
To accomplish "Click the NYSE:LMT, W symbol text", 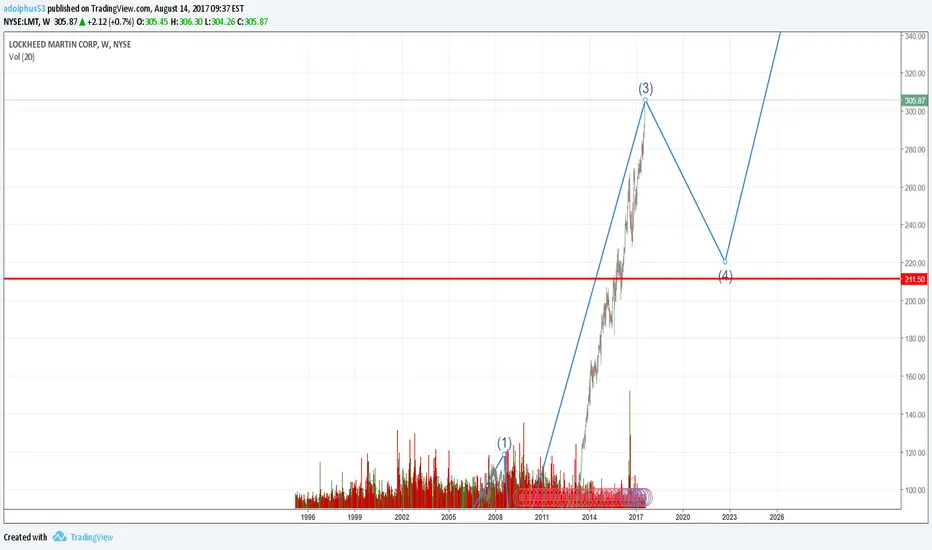I will 27,22.
